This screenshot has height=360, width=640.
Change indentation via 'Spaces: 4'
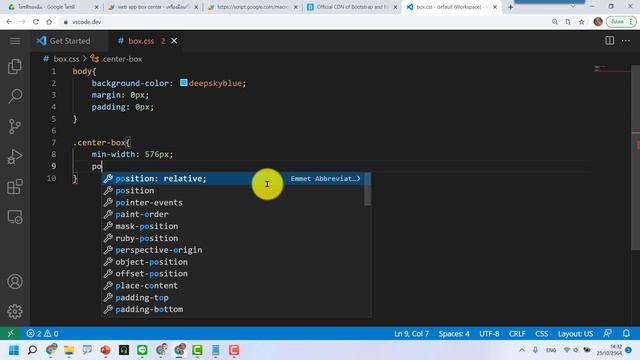point(454,333)
